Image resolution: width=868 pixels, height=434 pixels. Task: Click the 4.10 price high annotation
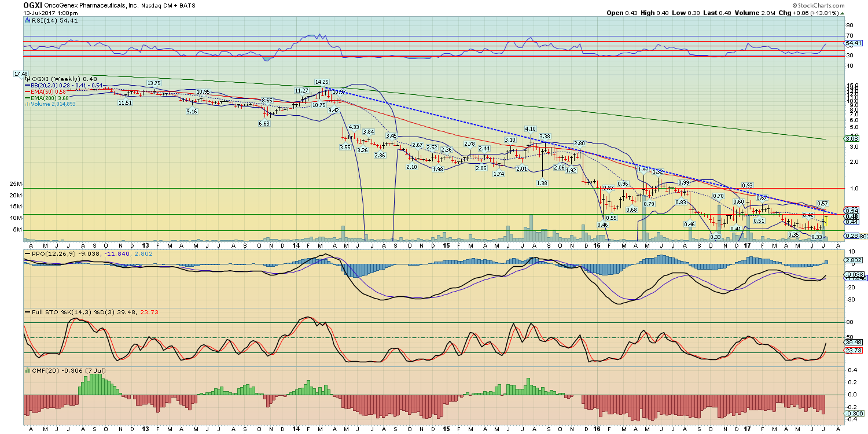(530, 128)
